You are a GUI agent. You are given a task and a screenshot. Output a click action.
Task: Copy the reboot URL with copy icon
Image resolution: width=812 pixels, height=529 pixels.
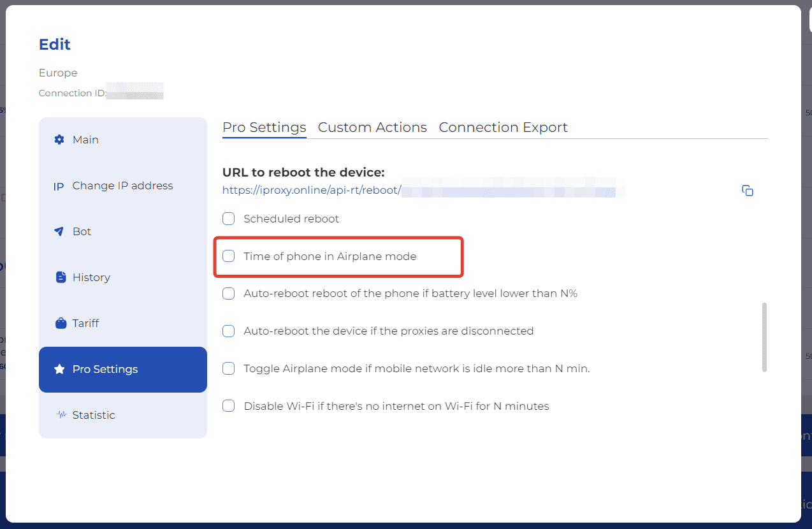[x=748, y=191]
